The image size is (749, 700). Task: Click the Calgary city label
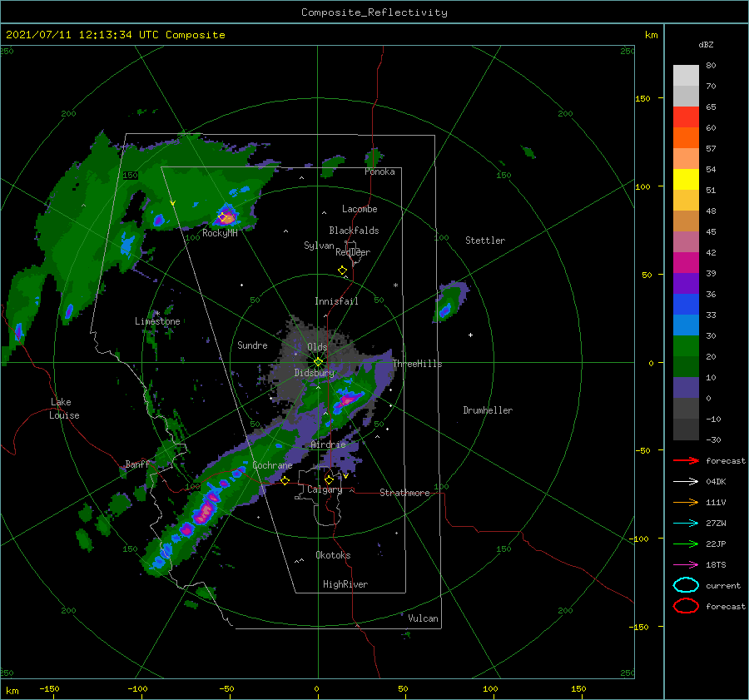point(325,489)
